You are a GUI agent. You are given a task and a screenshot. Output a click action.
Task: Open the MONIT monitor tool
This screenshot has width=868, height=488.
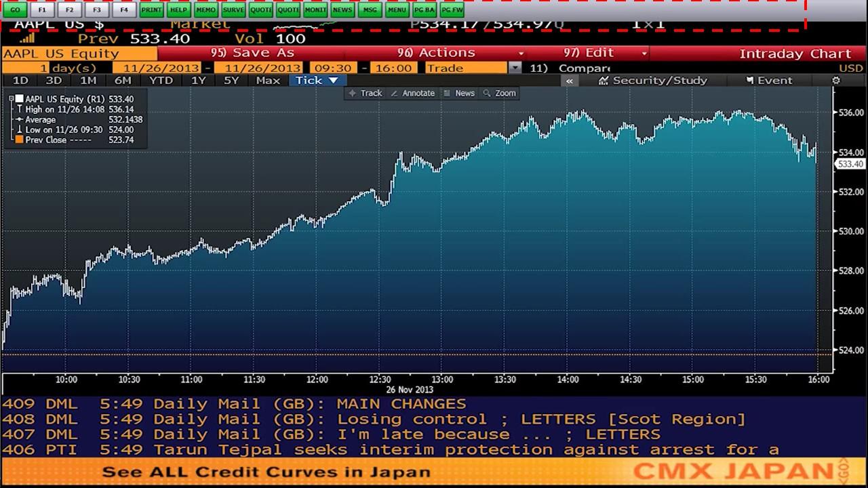[315, 9]
